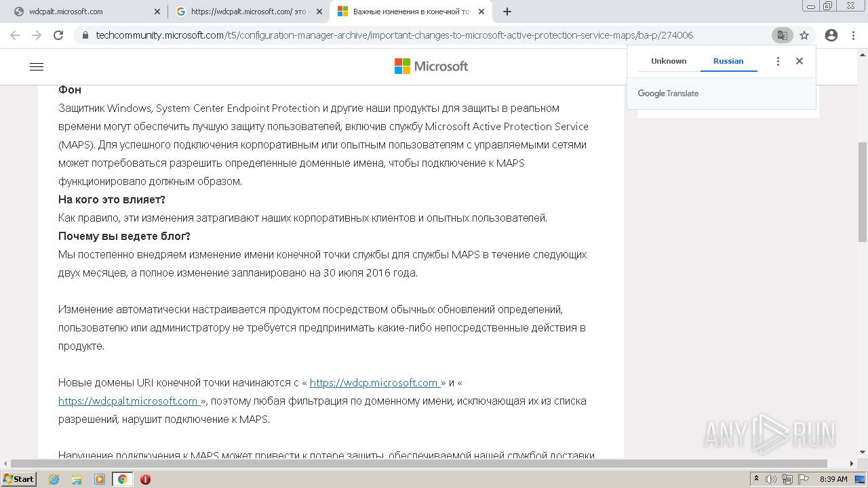Image resolution: width=868 pixels, height=488 pixels.
Task: Click the heading 'Почему вы ведете блог?'
Action: click(124, 236)
